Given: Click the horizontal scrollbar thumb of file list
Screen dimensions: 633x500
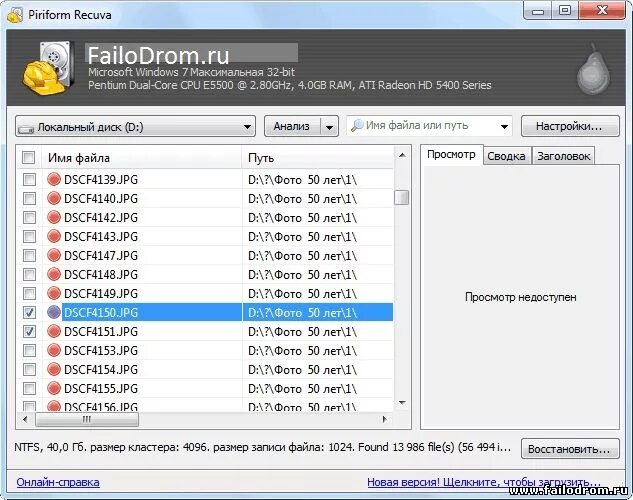Looking at the screenshot, I should point(87,420).
